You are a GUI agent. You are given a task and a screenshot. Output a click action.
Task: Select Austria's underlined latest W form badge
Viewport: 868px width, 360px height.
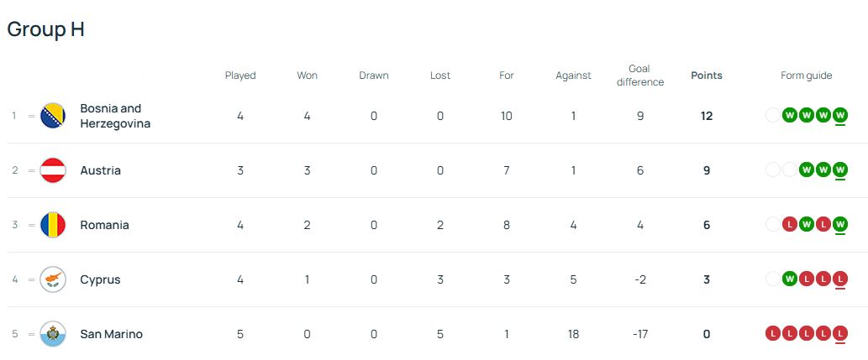840,170
